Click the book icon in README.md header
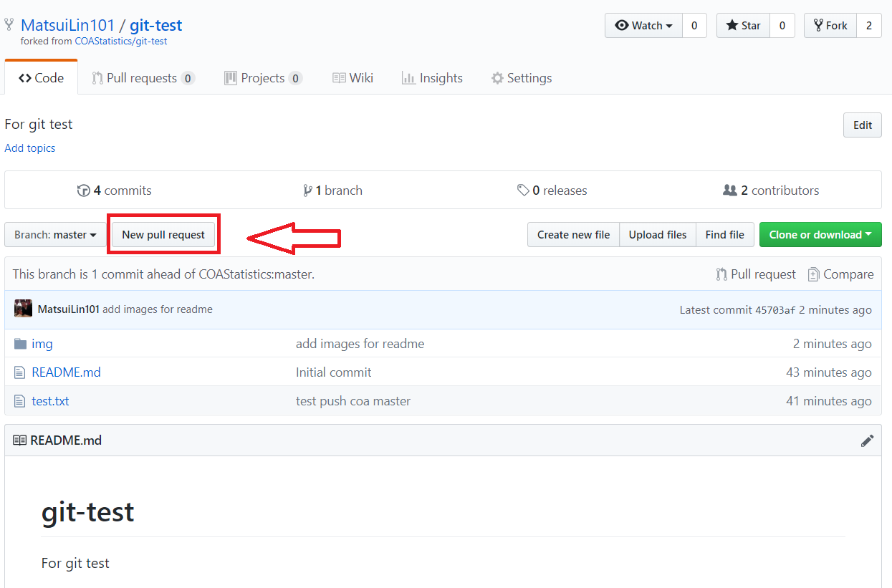Image resolution: width=892 pixels, height=588 pixels. 19,440
